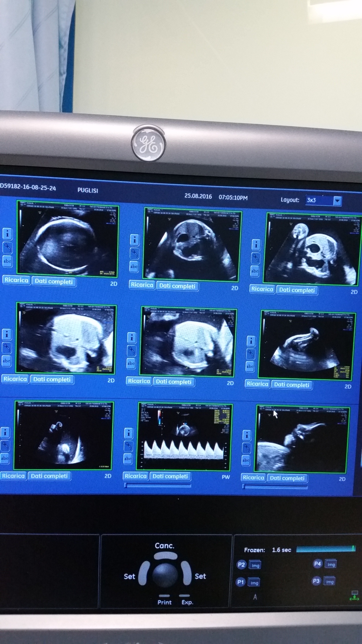Open info for the bottom-right ultrasound image
The width and height of the screenshot is (362, 644).
(x=247, y=435)
